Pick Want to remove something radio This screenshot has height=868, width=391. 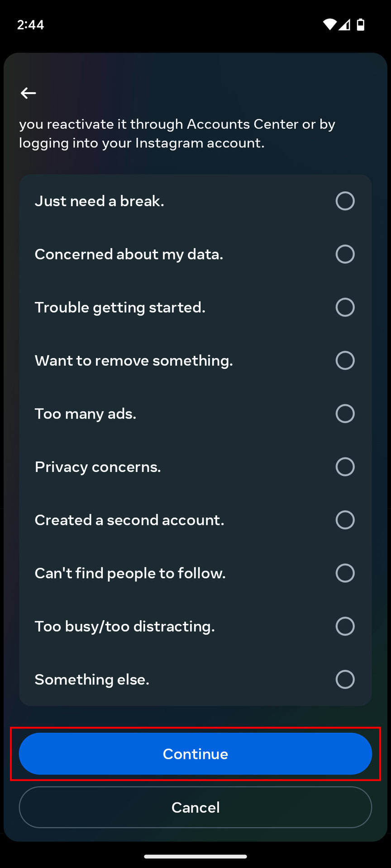point(345,360)
